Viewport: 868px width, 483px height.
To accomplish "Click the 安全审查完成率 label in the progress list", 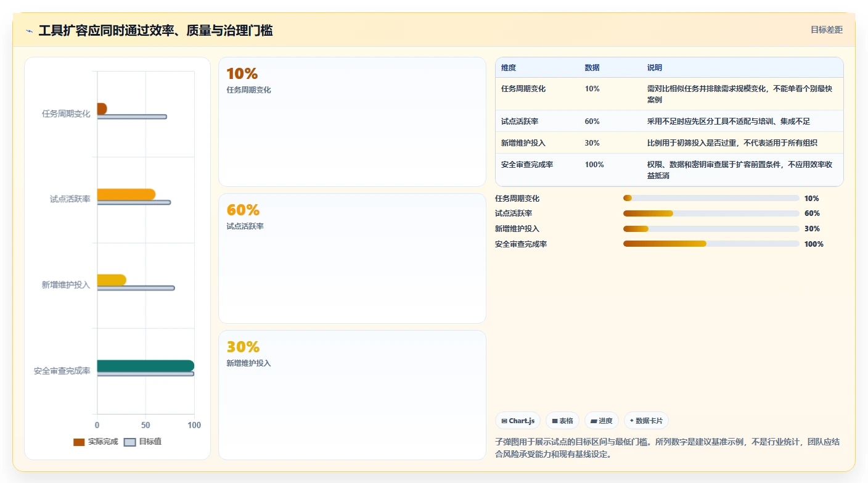I will 521,244.
